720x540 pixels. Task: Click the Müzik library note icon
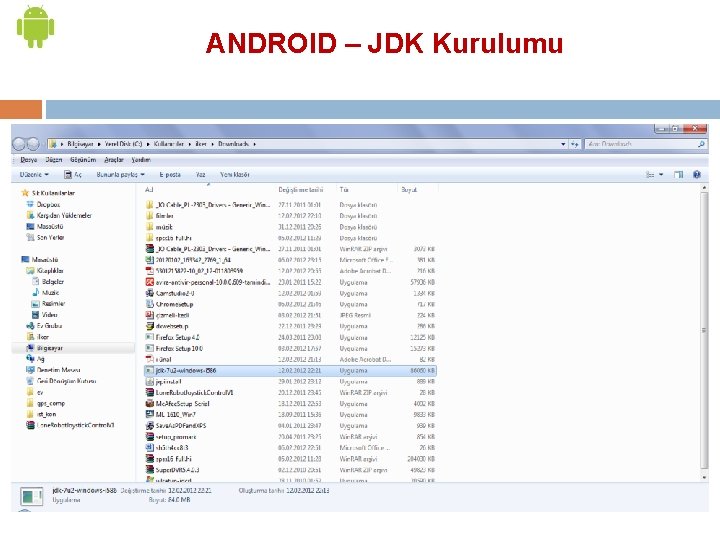[35, 292]
